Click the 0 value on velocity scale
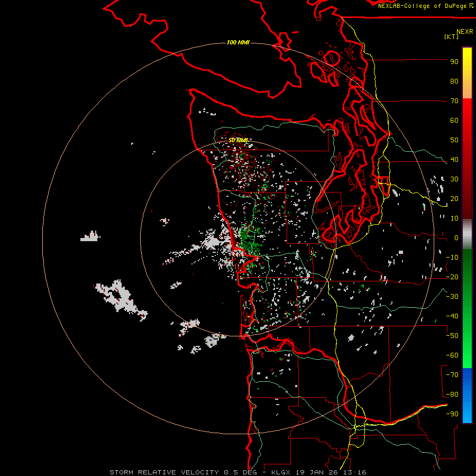This screenshot has width=476, height=476. click(x=456, y=238)
